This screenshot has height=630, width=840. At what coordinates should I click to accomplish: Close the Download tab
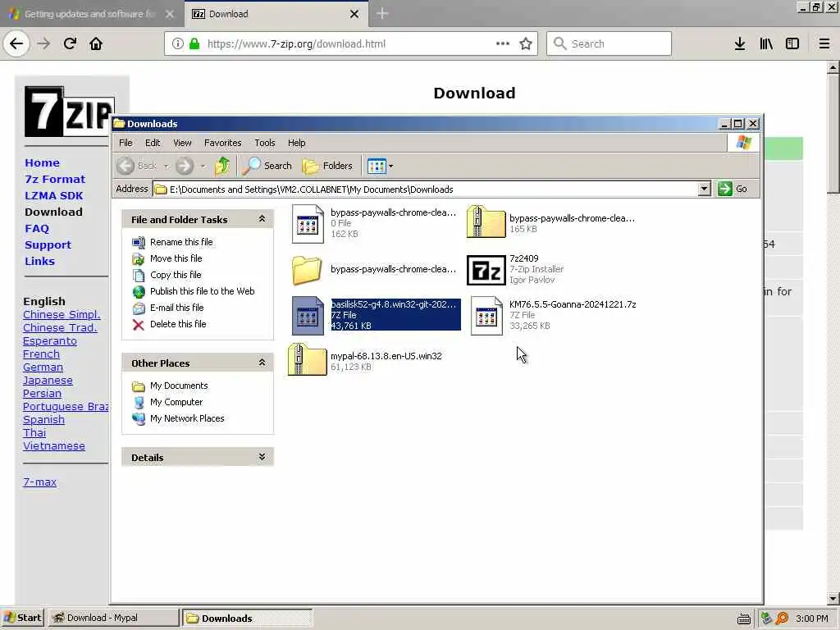click(x=354, y=14)
